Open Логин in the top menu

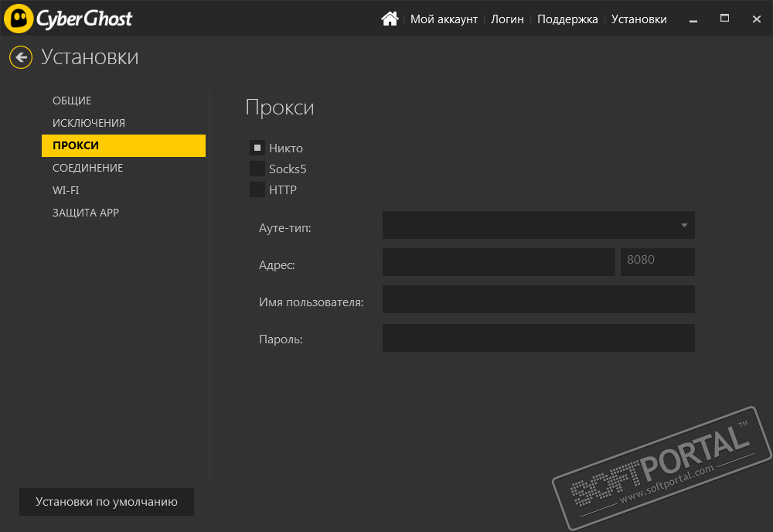coord(507,19)
